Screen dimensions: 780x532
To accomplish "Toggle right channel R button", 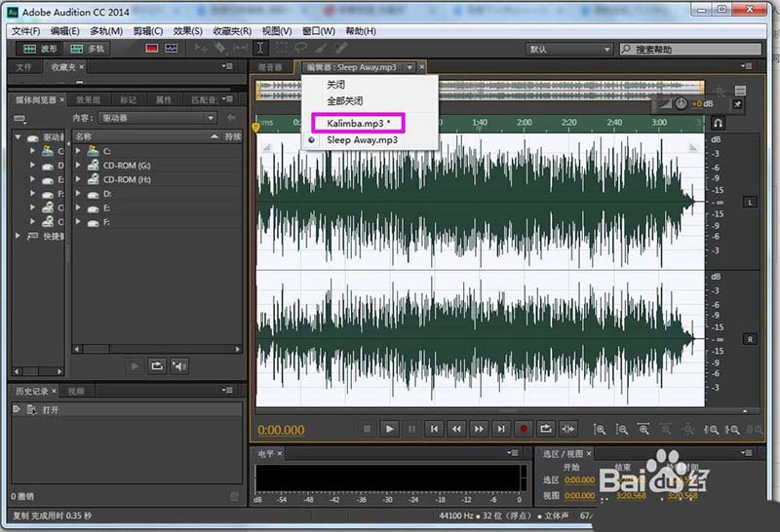I will (x=750, y=340).
